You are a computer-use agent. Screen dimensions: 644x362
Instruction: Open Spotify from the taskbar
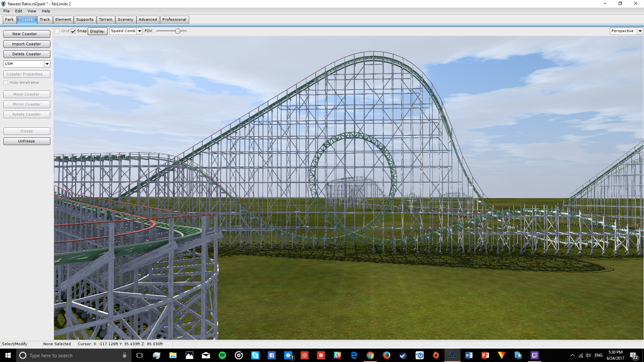(x=222, y=355)
